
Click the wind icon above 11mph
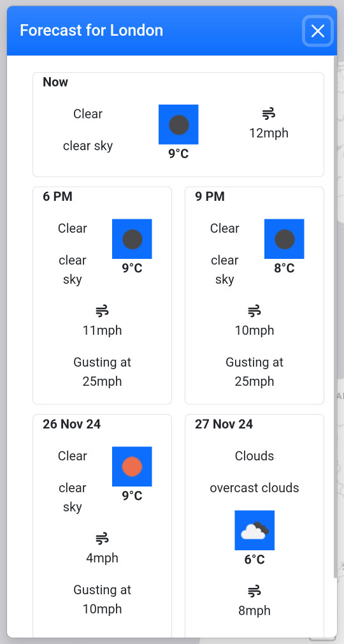[102, 311]
